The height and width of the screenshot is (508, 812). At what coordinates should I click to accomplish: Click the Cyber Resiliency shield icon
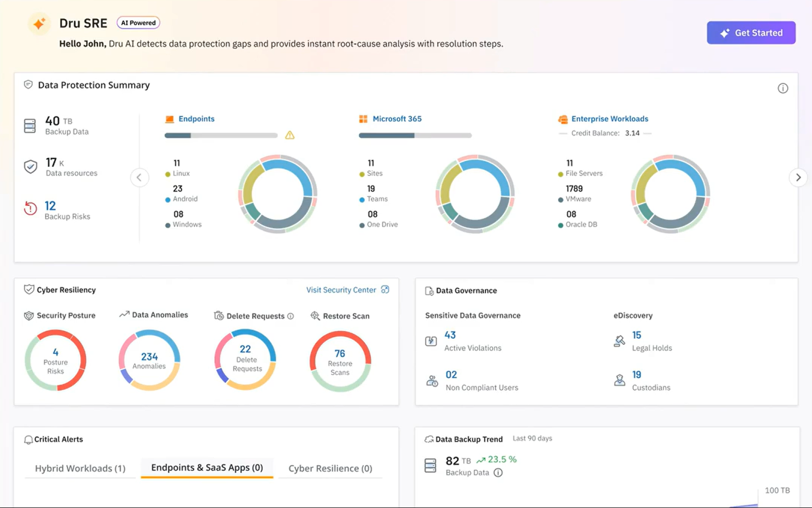[x=29, y=289]
